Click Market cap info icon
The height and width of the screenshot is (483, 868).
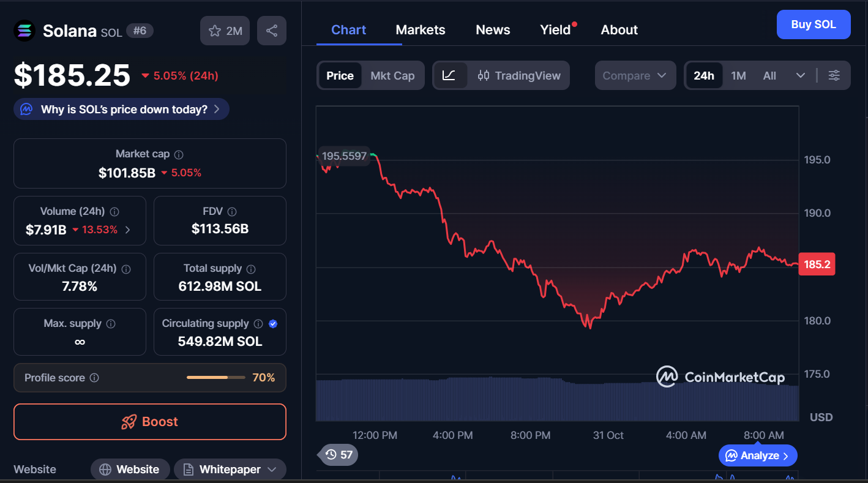pos(179,155)
